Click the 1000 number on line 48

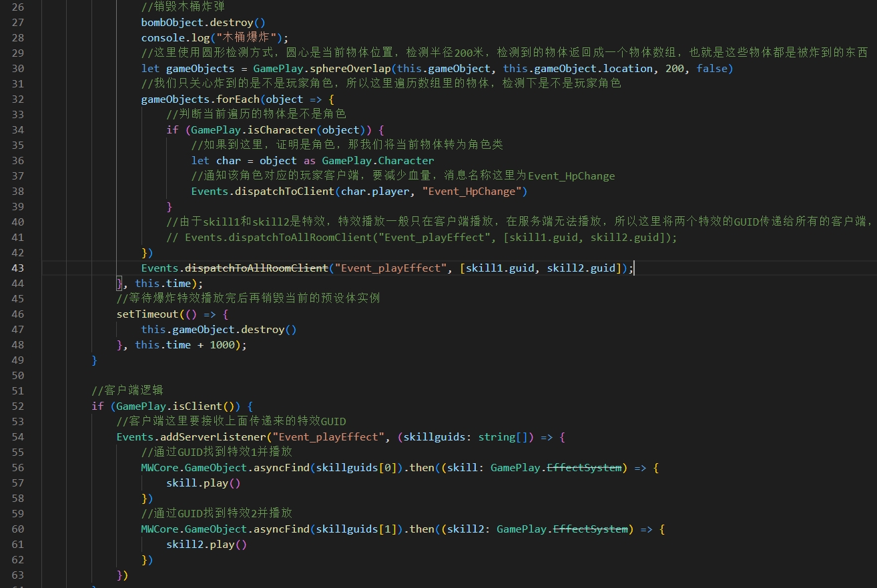(x=222, y=345)
